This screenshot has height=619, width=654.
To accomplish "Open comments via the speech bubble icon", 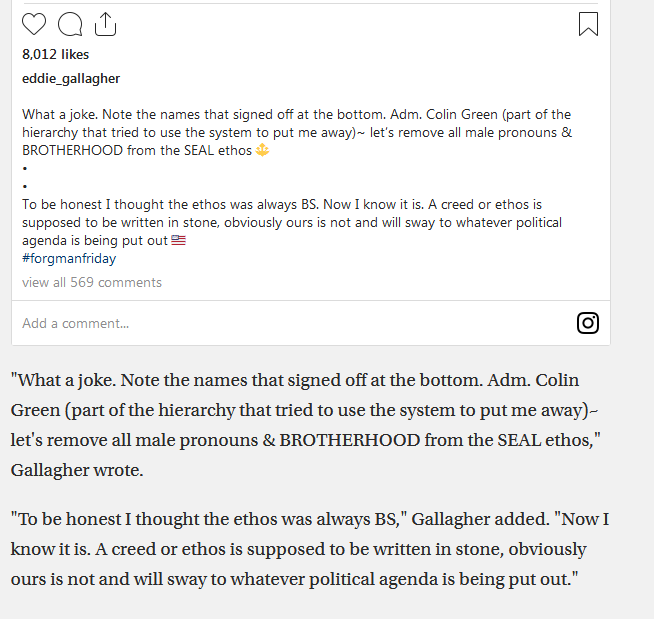I will 70,25.
